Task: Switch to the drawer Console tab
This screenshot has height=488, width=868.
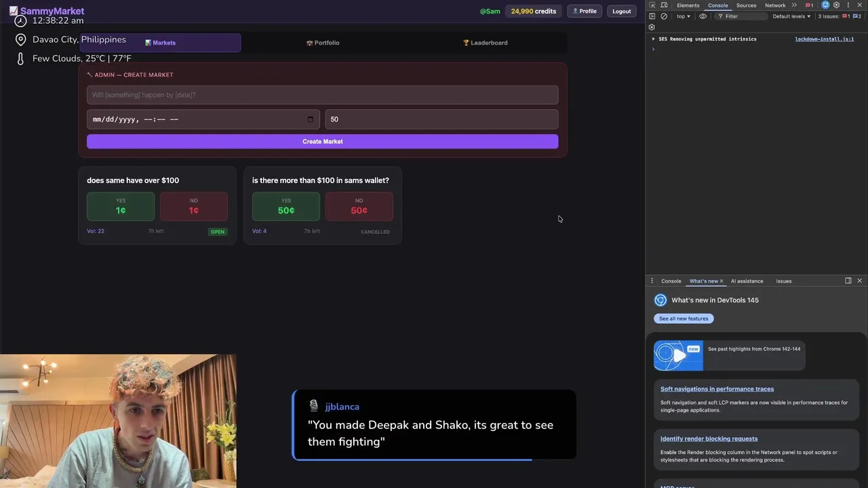Action: [x=671, y=281]
